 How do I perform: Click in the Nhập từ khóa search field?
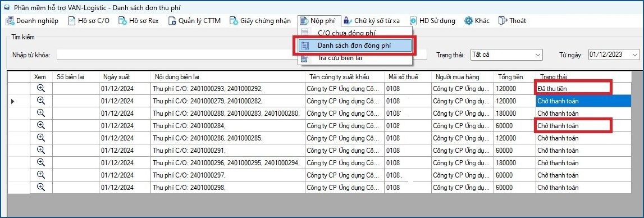pos(241,54)
